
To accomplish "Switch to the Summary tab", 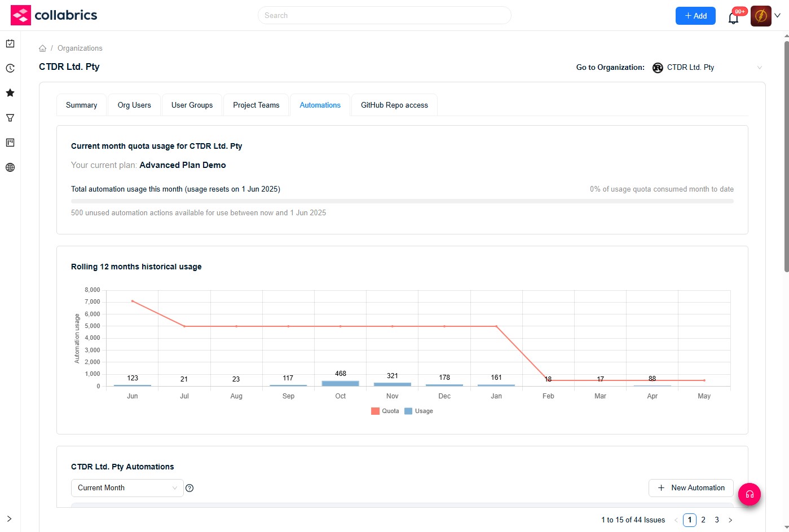I will [81, 105].
